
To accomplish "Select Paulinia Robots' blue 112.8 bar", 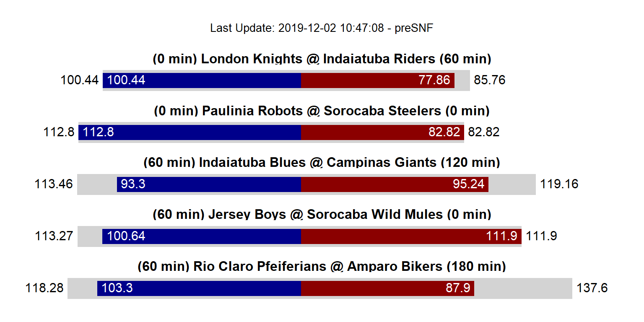I will [190, 132].
